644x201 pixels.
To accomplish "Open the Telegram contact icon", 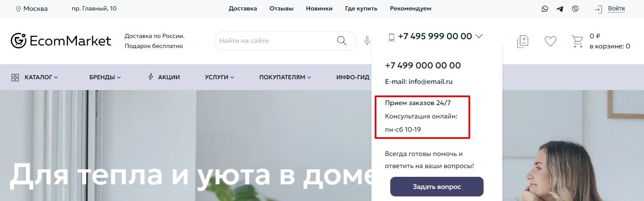I will (x=560, y=9).
